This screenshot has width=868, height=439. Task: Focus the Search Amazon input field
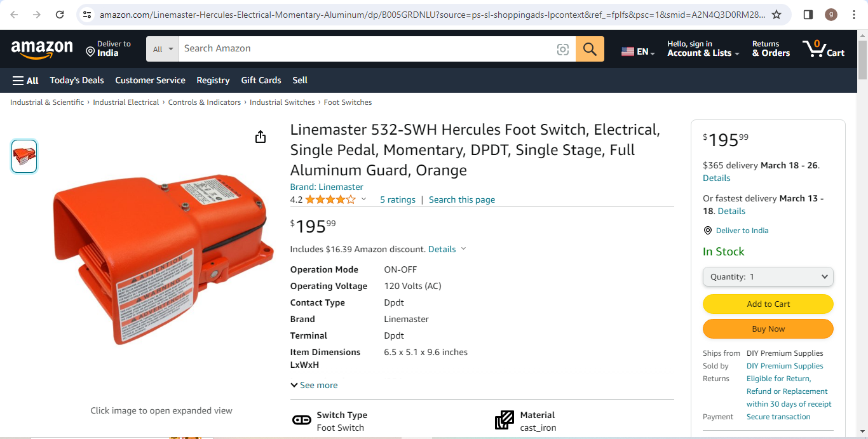coord(365,49)
